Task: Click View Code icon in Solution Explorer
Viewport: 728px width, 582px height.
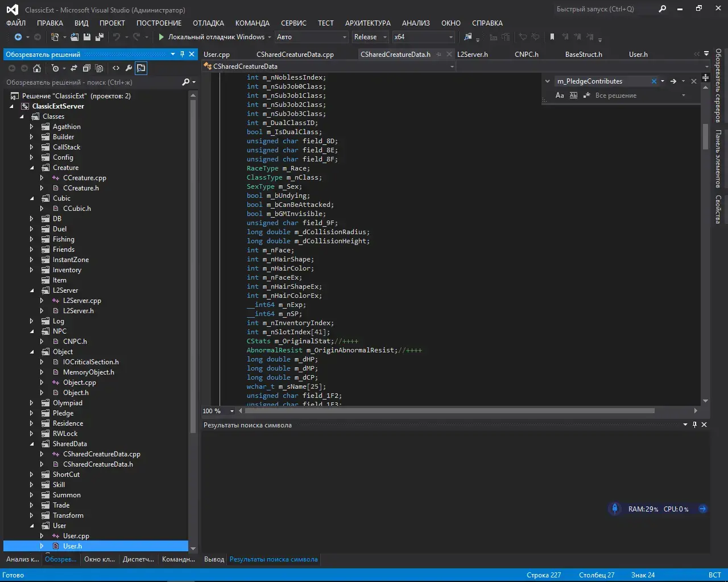Action: point(116,68)
